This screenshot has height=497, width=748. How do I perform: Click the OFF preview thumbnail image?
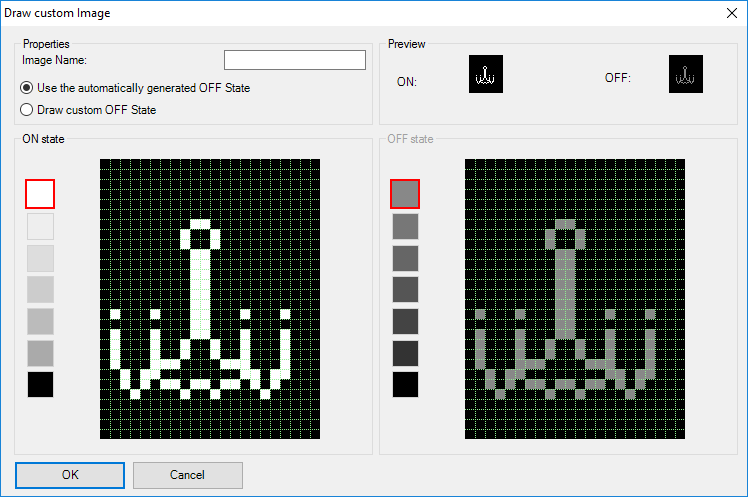tap(685, 74)
